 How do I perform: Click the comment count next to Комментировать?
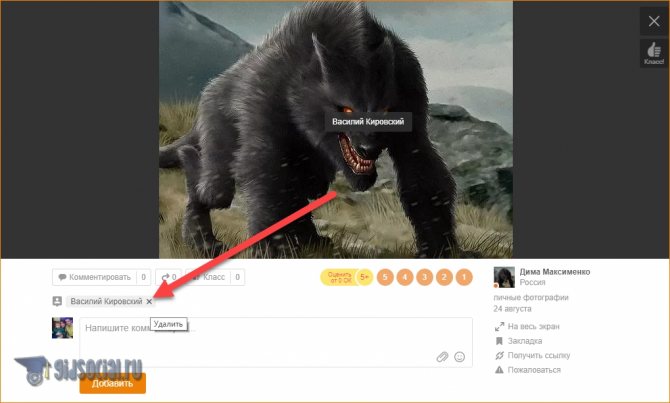click(x=144, y=277)
